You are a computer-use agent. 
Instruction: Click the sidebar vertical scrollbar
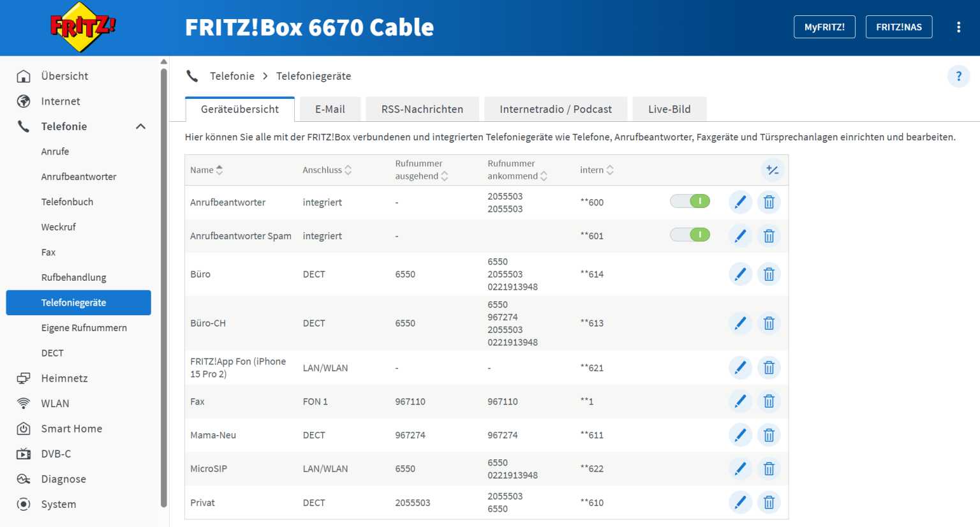tap(164, 287)
